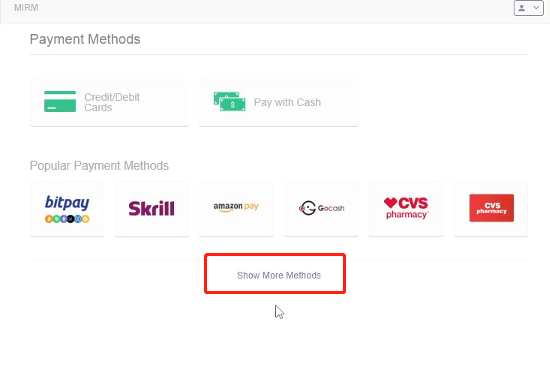
Task: Pick the Skrill payment logo
Action: click(x=152, y=208)
